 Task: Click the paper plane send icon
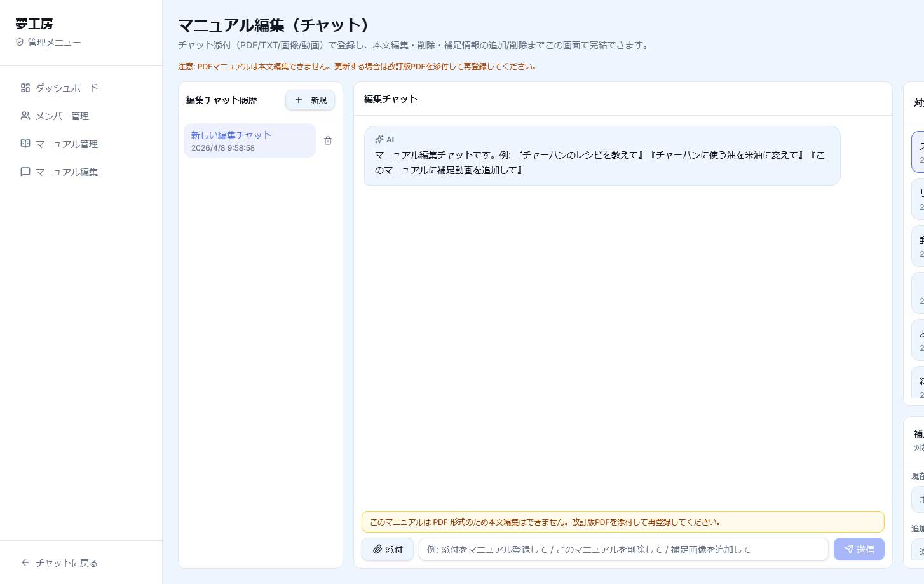pos(848,549)
